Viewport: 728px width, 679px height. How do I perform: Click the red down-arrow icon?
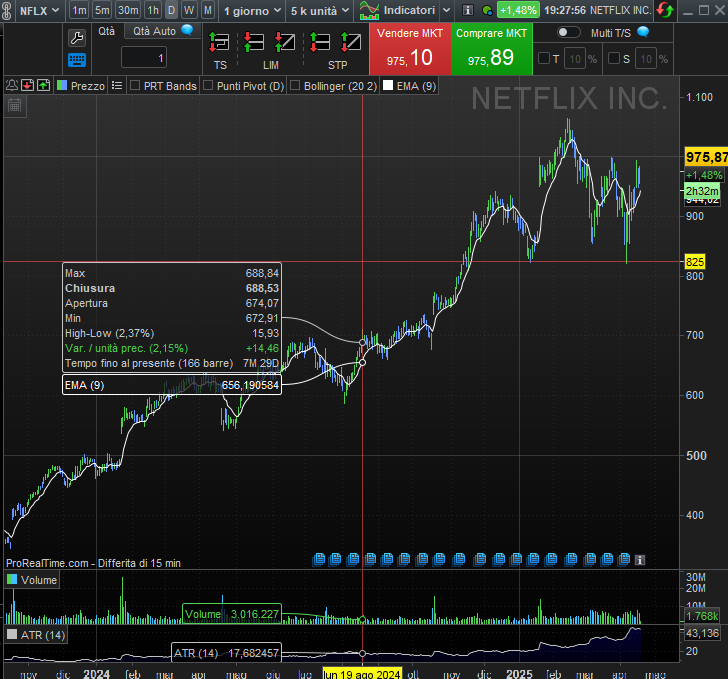pos(27,86)
